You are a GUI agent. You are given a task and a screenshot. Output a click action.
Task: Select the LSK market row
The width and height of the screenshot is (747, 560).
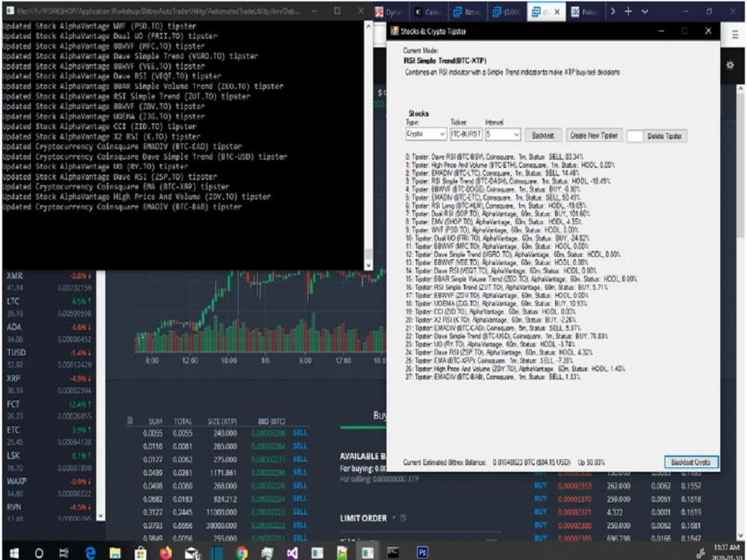coord(49,461)
